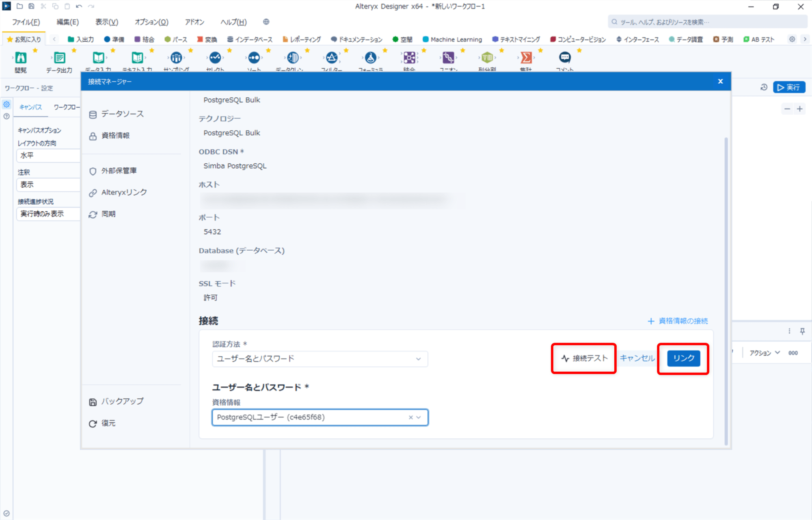Open the ファイル(F) menu
812x520 pixels.
coord(26,22)
